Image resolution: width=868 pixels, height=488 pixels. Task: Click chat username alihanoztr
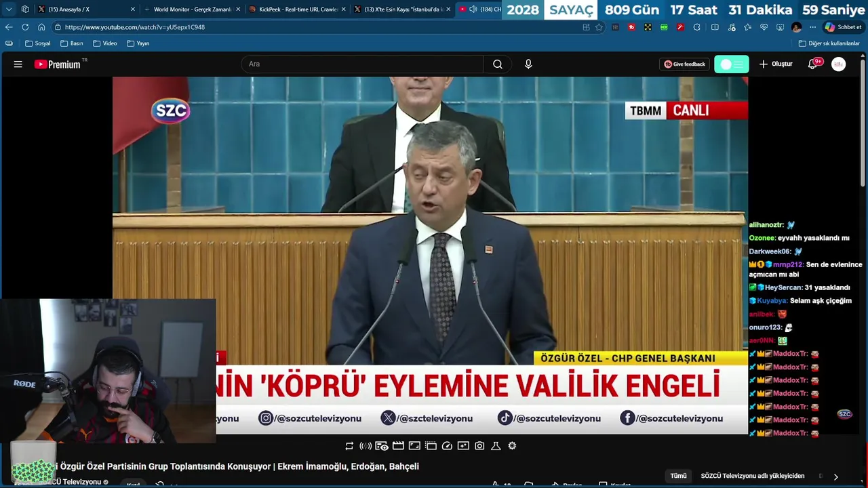click(766, 225)
